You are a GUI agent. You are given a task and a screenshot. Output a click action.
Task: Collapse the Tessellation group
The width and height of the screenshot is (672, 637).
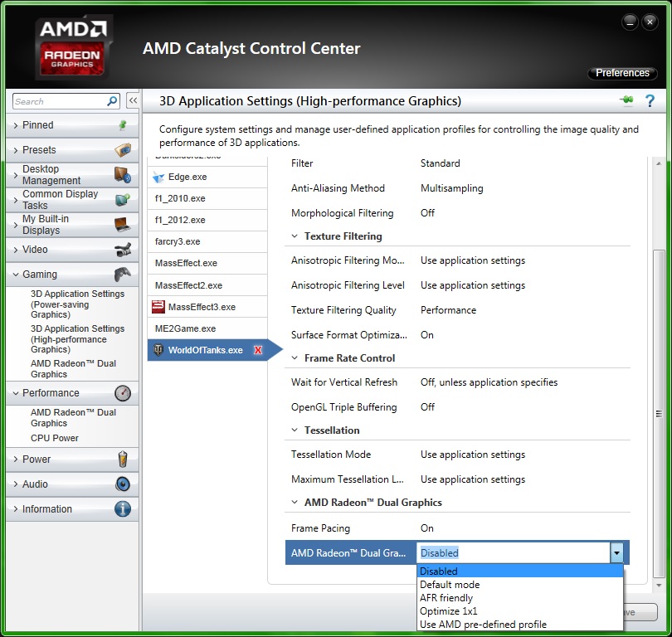coord(295,430)
